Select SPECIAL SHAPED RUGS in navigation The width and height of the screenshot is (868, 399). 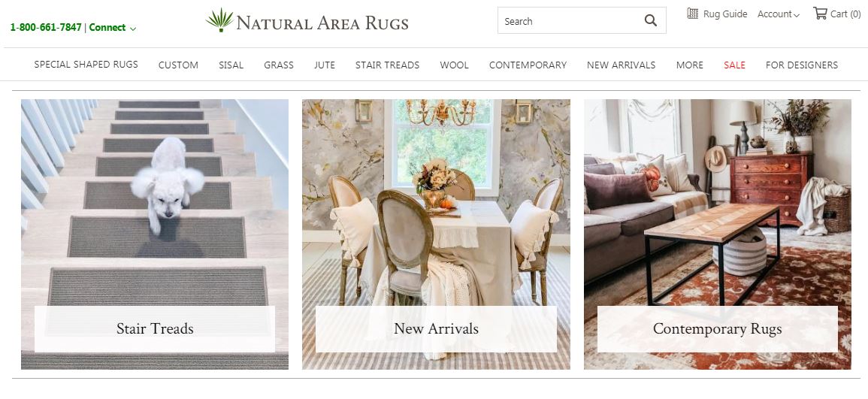pyautogui.click(x=86, y=64)
